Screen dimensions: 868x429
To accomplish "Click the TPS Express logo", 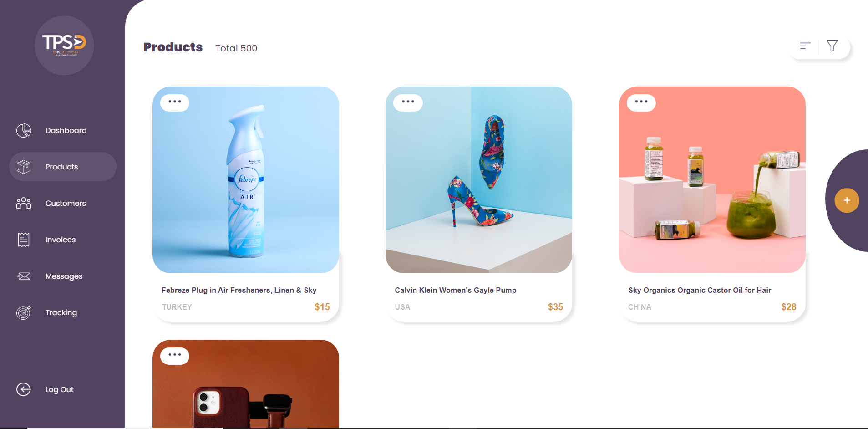I will (64, 46).
